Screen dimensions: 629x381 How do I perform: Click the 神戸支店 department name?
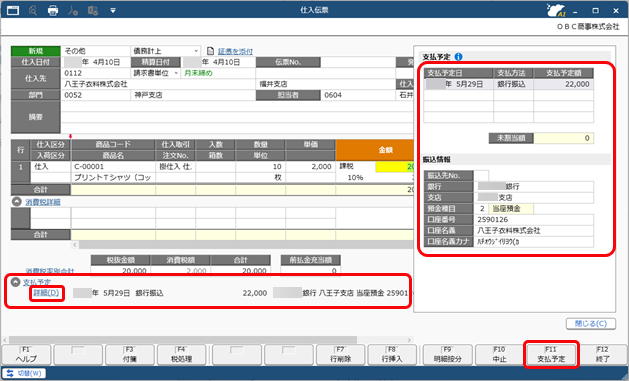pyautogui.click(x=148, y=95)
